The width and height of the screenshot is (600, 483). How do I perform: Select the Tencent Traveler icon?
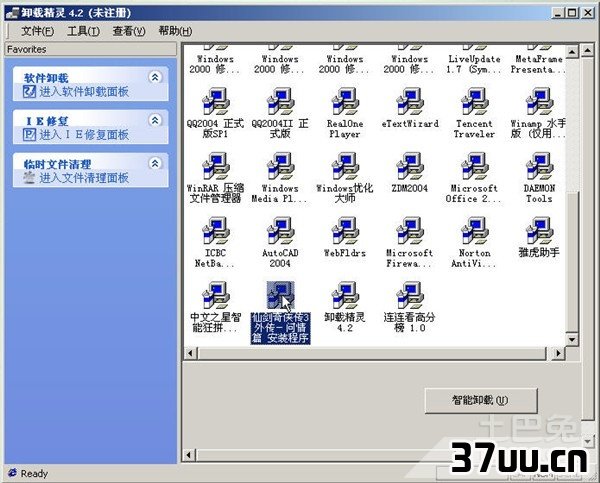474,102
